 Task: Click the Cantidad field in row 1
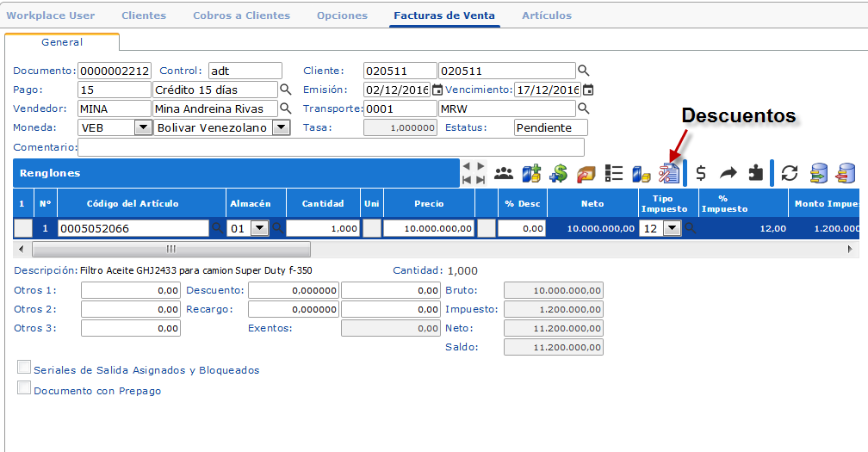coord(323,228)
